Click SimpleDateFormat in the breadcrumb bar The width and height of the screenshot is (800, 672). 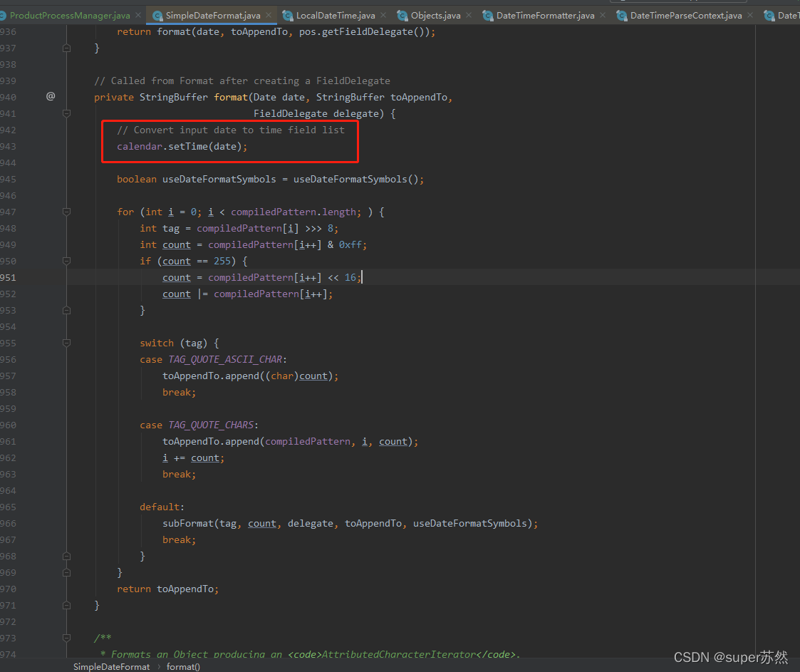(x=111, y=666)
